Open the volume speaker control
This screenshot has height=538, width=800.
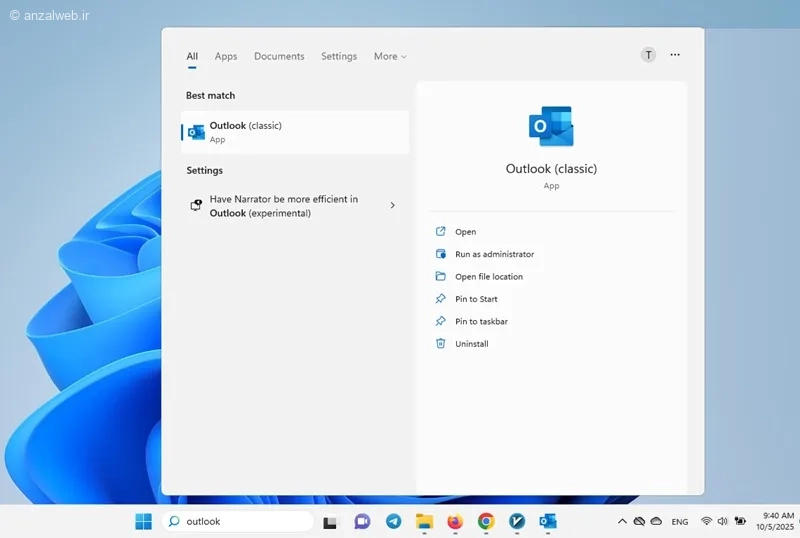point(722,521)
